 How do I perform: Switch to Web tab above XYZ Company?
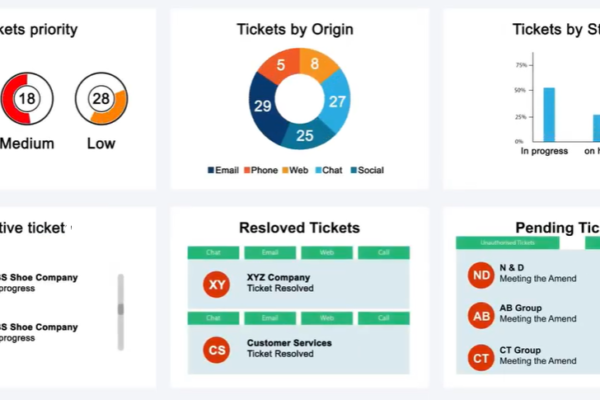[327, 253]
